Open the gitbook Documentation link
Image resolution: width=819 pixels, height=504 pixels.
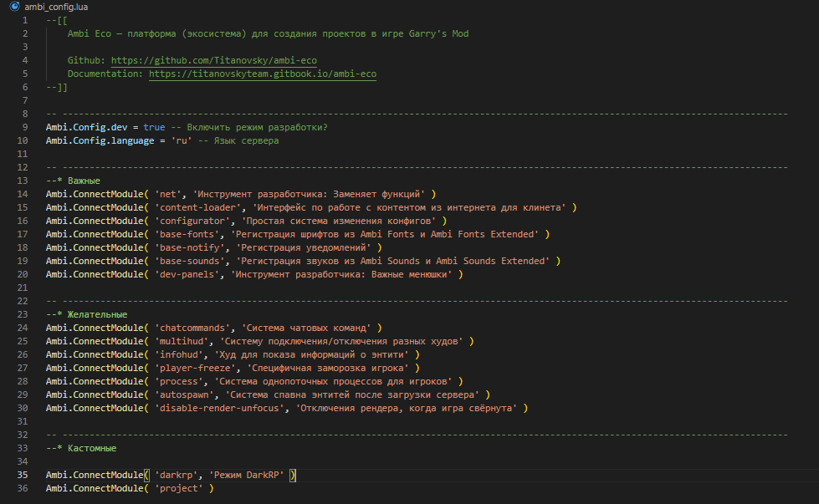coord(263,74)
